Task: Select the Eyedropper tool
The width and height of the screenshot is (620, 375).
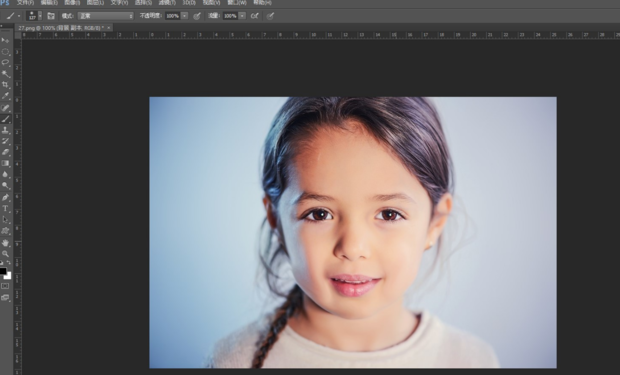Action: pyautogui.click(x=5, y=96)
